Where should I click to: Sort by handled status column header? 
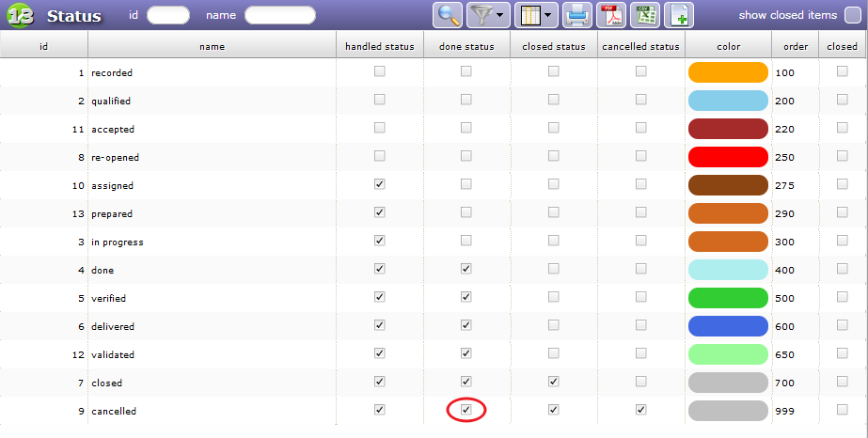pyautogui.click(x=380, y=46)
